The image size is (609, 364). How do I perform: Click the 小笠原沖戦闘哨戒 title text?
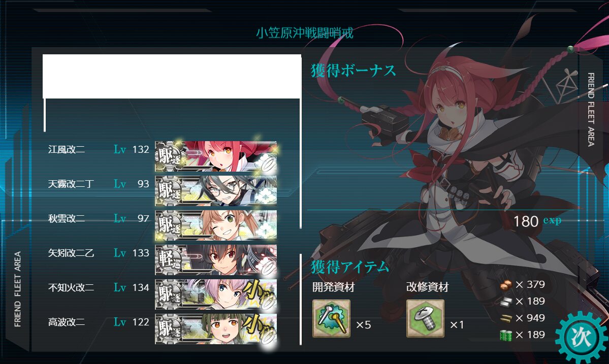pos(305,33)
